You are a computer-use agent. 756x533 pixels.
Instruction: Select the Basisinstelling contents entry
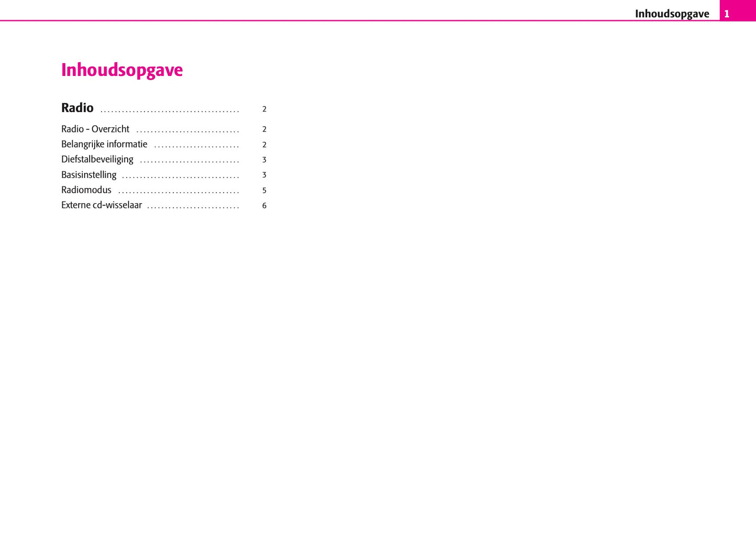pos(88,175)
